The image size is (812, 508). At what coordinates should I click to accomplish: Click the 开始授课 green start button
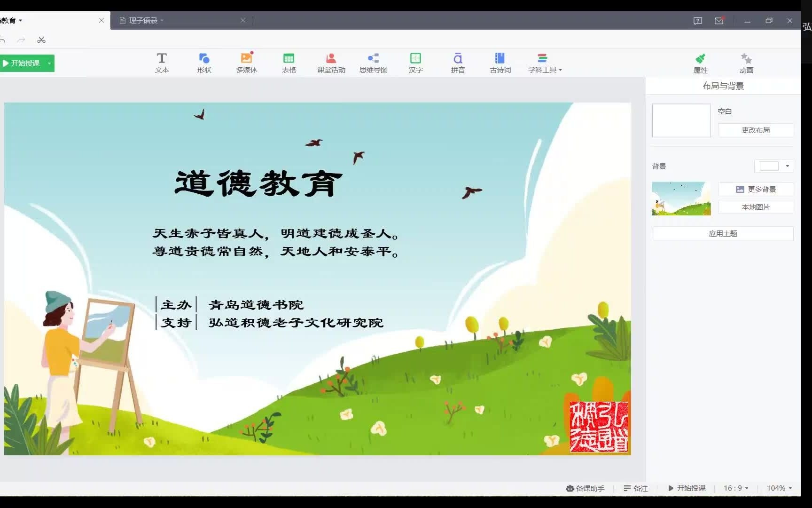(x=22, y=63)
